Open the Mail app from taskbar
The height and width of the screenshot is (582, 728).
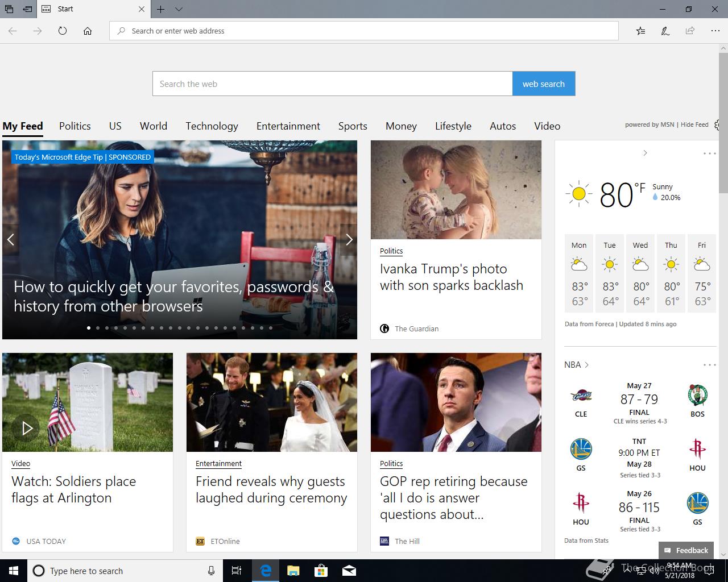[x=349, y=571]
